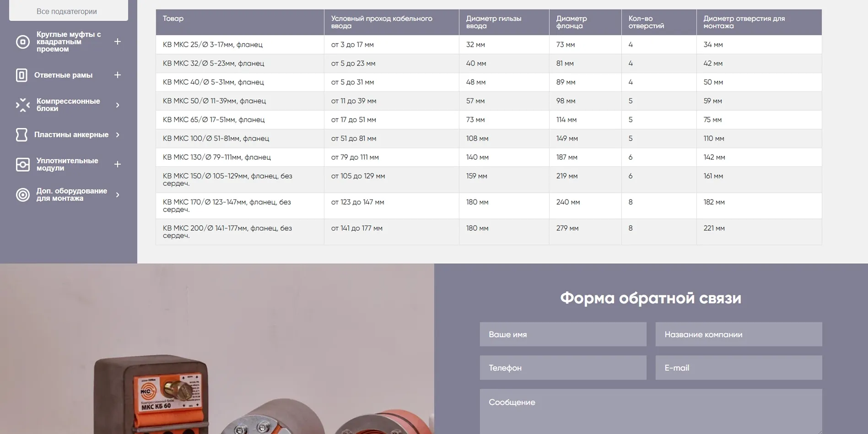Click mounting hole value 142 мм
Viewport: 868px width, 434px height.
pos(714,157)
